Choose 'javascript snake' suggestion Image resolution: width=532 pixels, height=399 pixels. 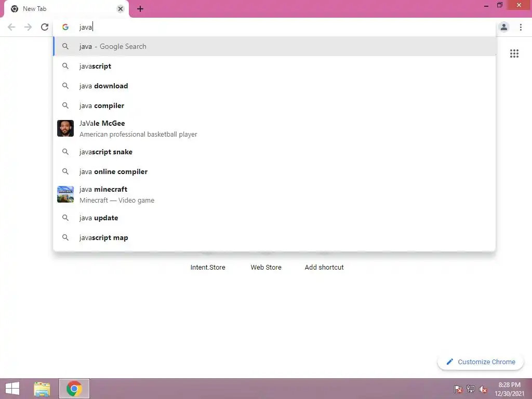point(274,152)
